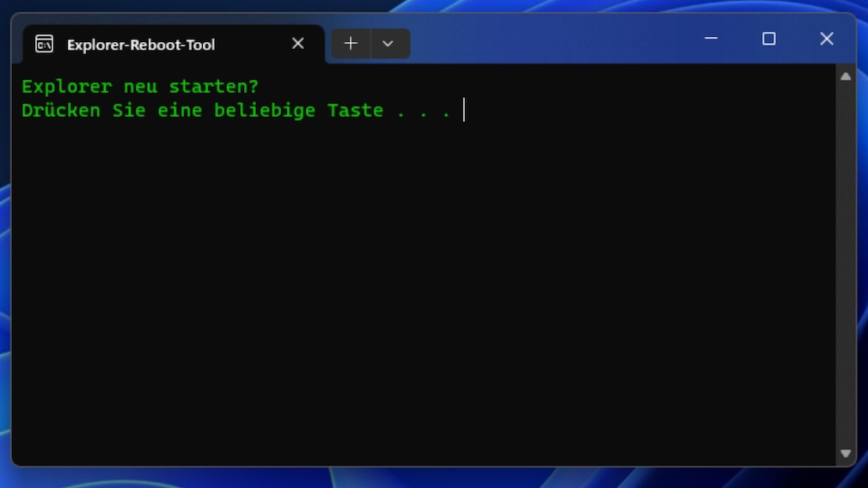868x488 pixels.
Task: Click the scrollbar up arrow
Action: click(x=846, y=76)
